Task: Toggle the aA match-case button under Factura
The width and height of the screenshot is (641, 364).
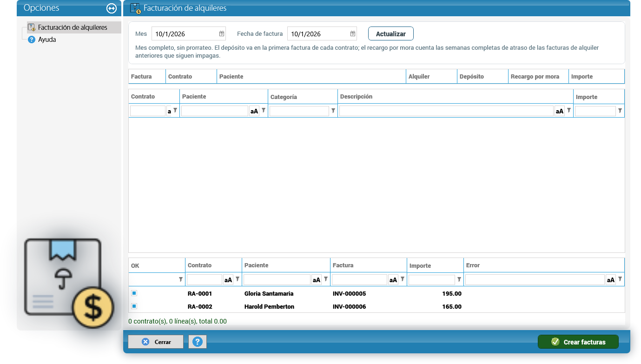Action: tap(393, 280)
